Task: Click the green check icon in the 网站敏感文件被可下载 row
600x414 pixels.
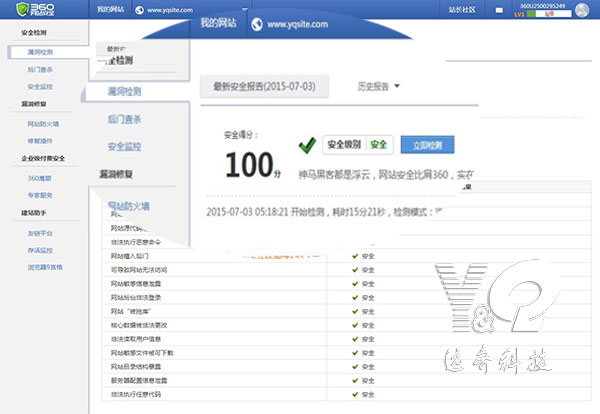Action: coord(355,352)
